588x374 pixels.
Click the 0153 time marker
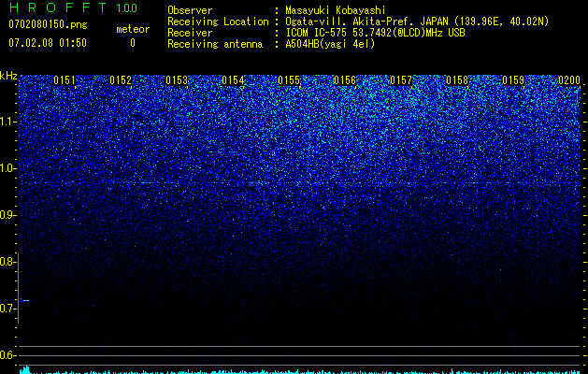pos(177,80)
